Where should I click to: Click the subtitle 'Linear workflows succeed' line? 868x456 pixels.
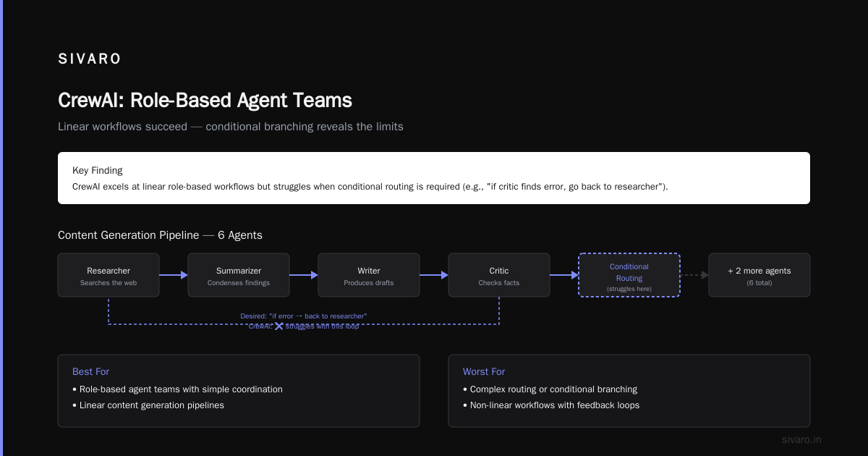tap(231, 127)
